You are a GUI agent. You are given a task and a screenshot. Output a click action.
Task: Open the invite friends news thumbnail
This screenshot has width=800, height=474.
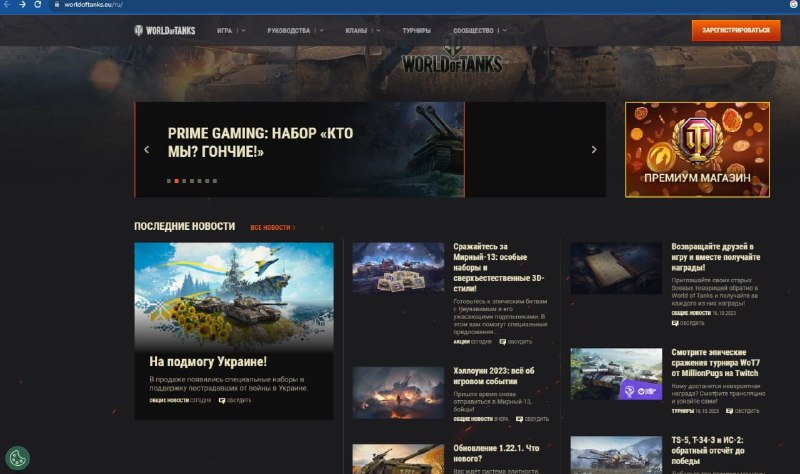pyautogui.click(x=616, y=268)
